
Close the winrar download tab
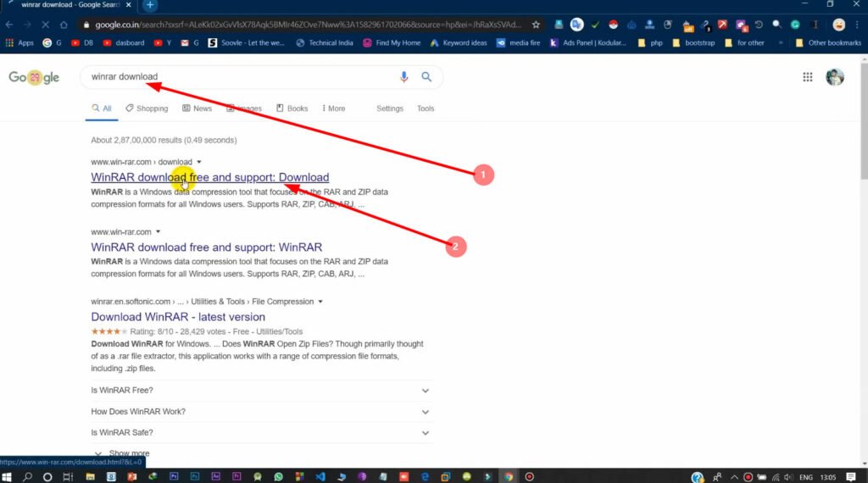(129, 4)
